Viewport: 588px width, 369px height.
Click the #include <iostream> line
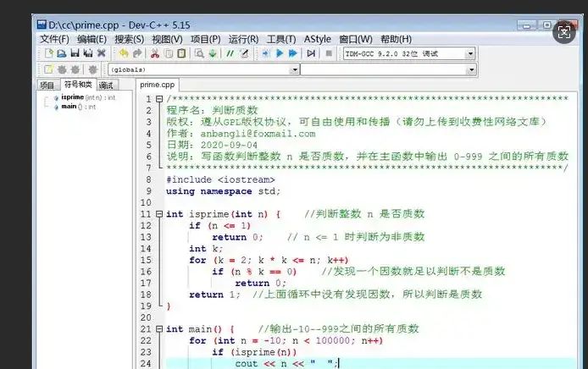pos(220,179)
